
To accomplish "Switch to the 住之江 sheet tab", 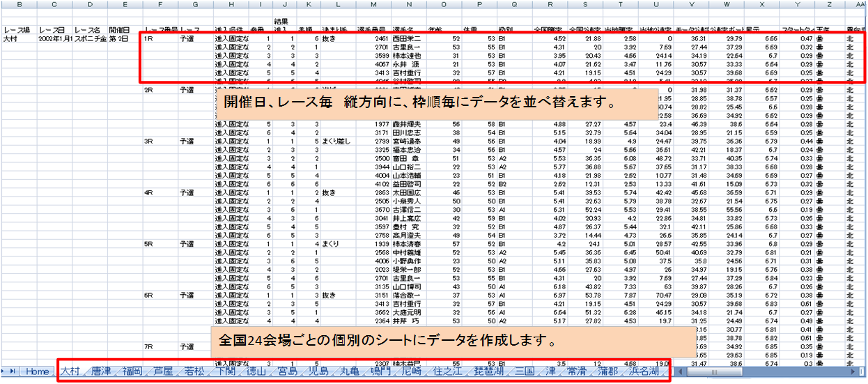I will pos(447,371).
